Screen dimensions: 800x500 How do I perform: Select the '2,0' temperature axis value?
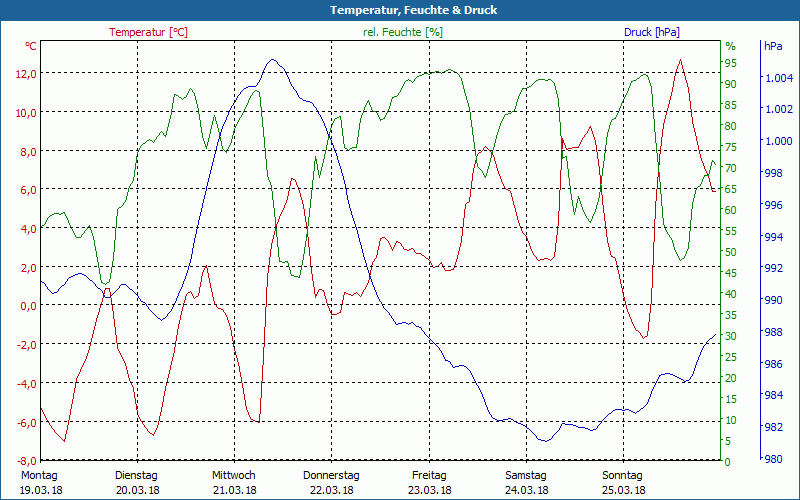[29, 267]
